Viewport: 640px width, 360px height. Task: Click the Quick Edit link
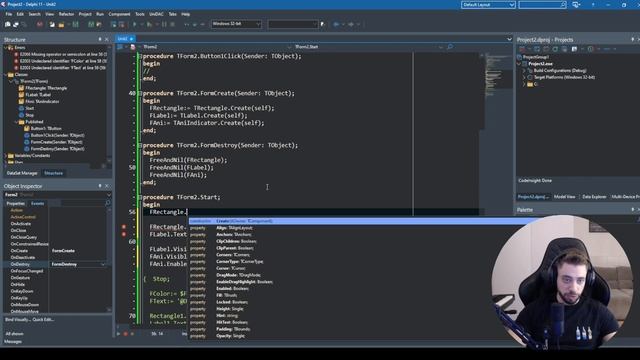click(43, 320)
